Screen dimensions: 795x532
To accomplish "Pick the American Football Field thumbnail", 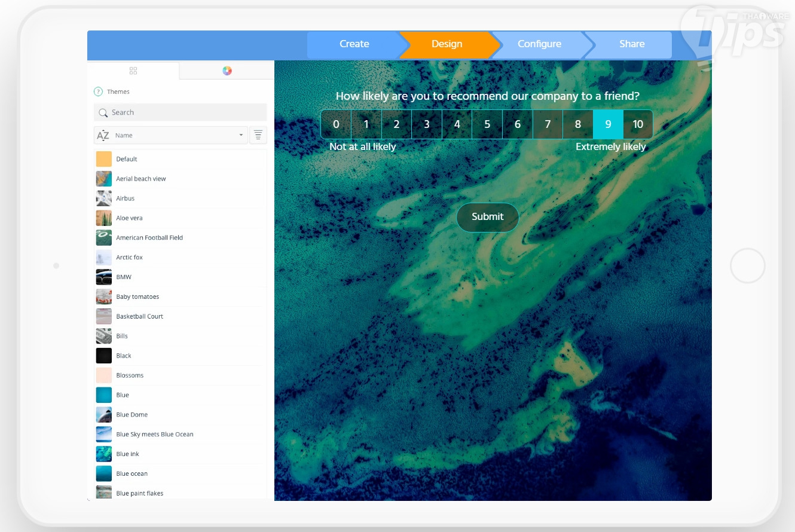I will tap(104, 238).
